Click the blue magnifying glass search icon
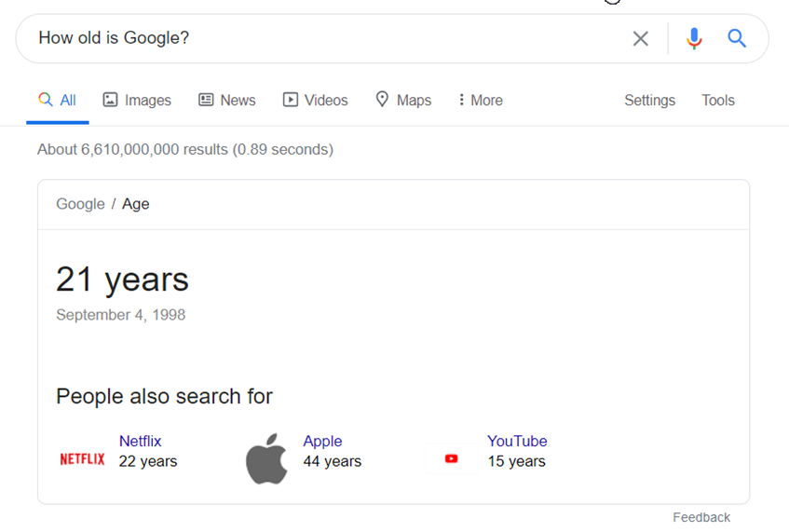The height and width of the screenshot is (532, 789). 737,38
